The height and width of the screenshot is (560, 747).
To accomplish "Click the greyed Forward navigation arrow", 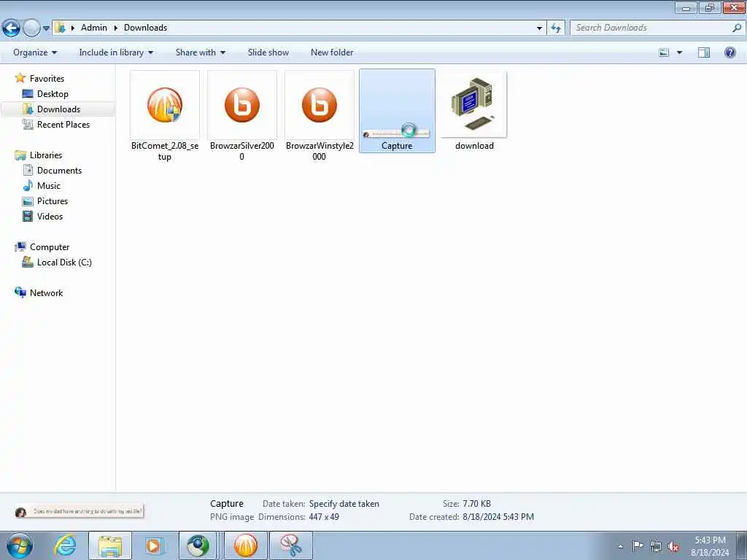I will (x=31, y=28).
